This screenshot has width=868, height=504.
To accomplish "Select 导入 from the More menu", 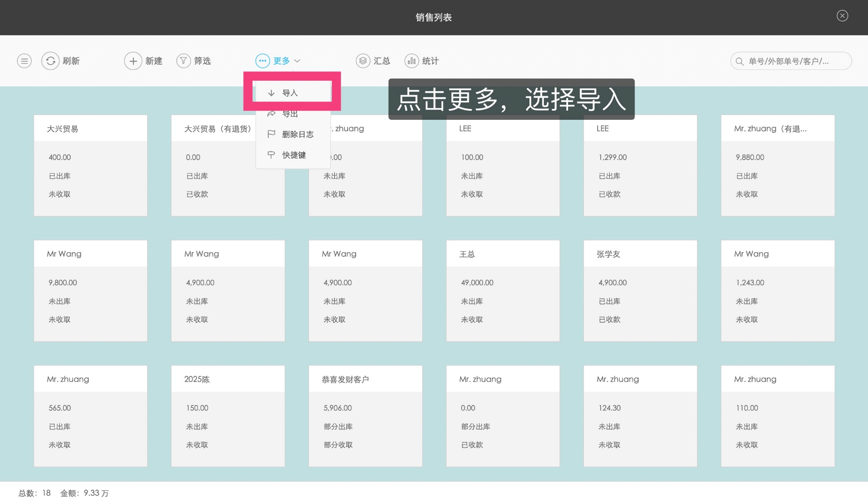I will pos(289,92).
